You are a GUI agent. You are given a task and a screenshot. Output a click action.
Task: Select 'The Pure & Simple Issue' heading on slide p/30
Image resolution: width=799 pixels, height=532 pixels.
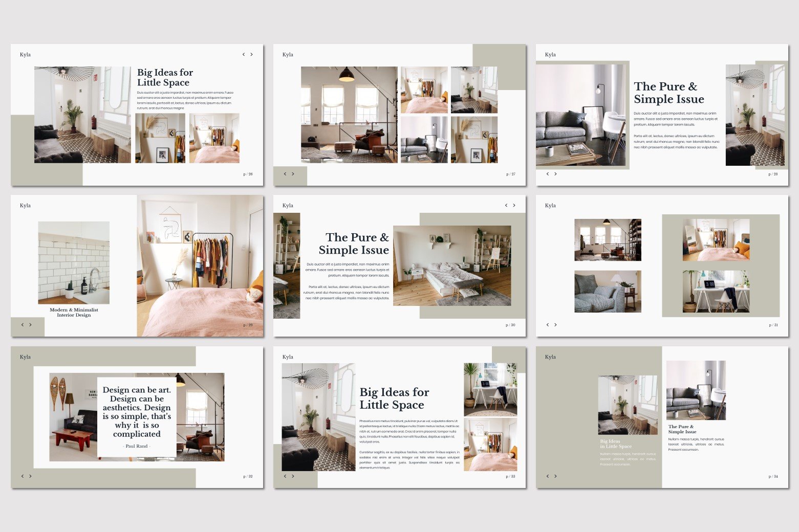tap(354, 243)
